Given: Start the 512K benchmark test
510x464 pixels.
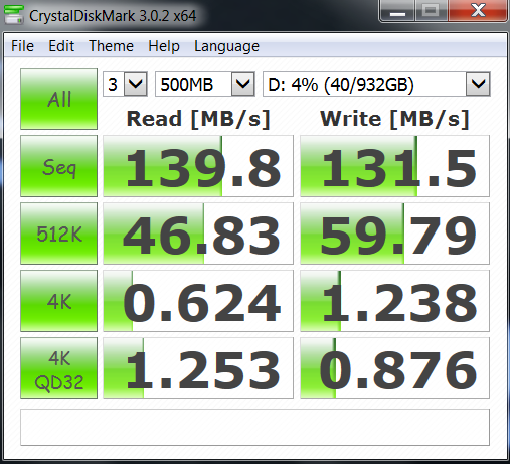Looking at the screenshot, I should [59, 233].
